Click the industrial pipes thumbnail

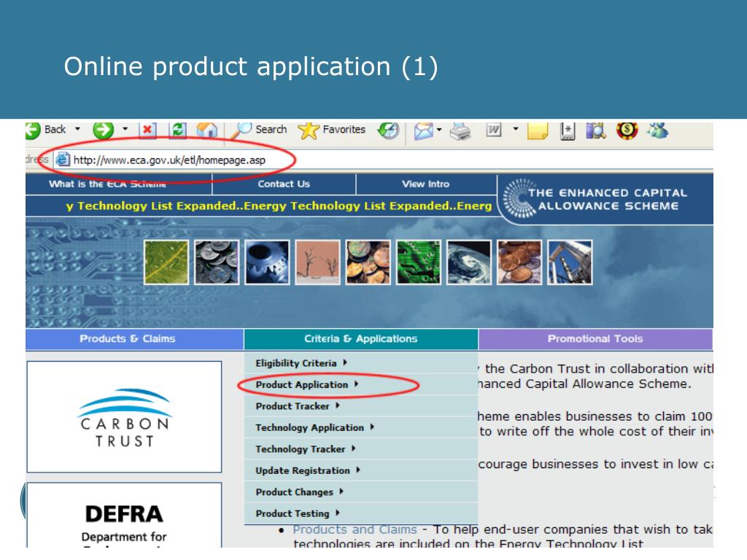coord(570,262)
